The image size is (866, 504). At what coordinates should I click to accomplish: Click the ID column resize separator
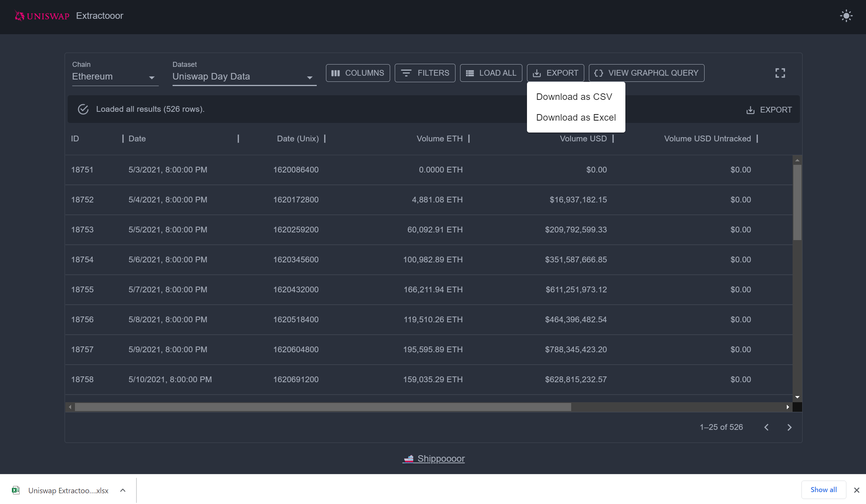coord(123,139)
